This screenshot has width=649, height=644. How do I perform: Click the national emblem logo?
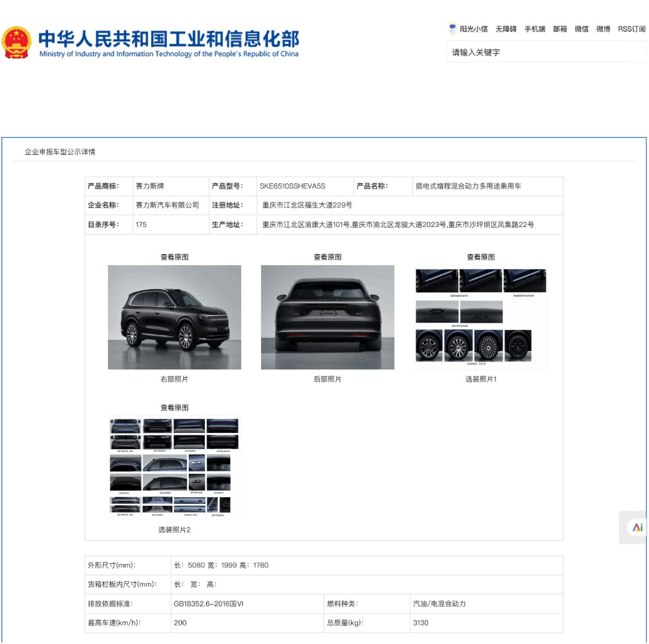coord(17,43)
